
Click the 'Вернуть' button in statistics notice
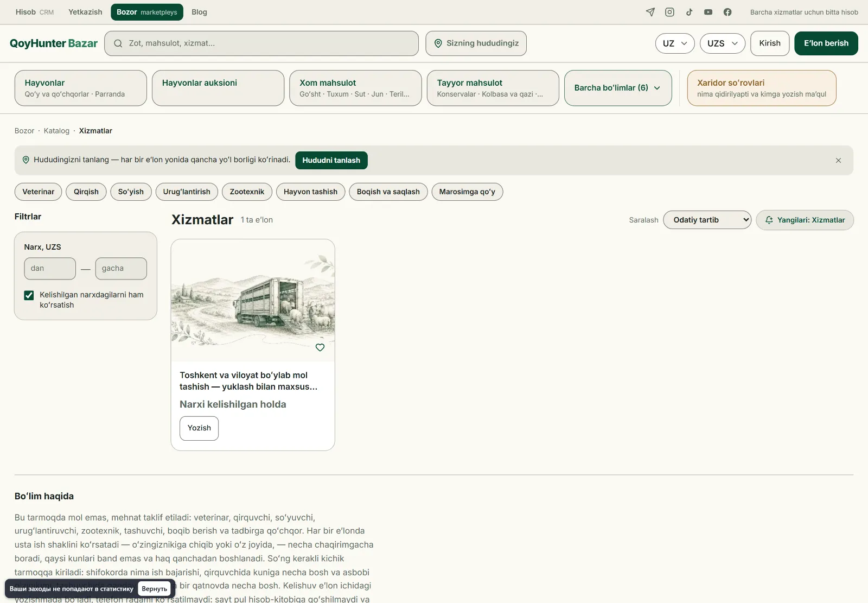155,589
